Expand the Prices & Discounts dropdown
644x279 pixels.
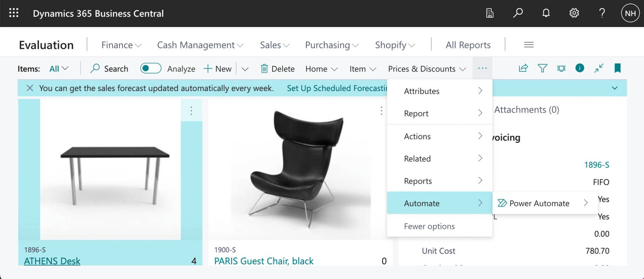(x=427, y=69)
